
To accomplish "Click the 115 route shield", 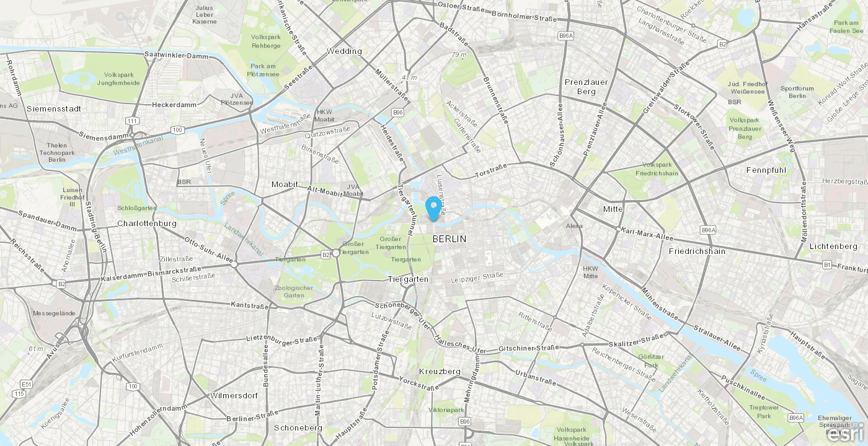I will pos(19,393).
